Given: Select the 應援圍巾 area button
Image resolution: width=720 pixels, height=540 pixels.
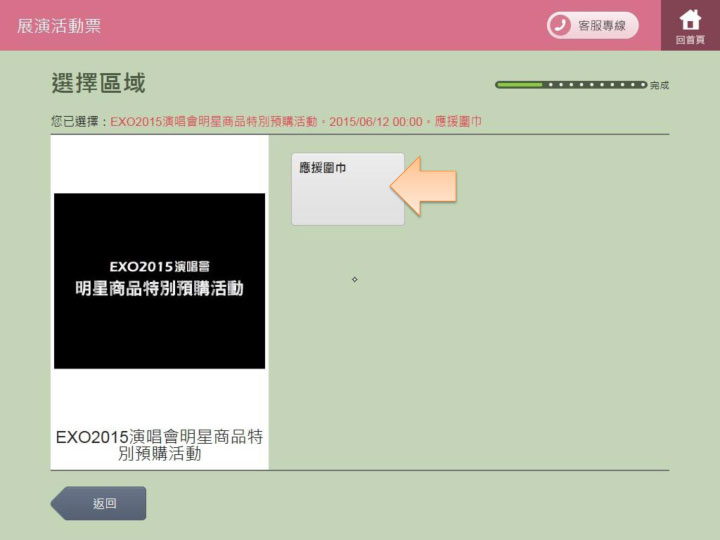Looking at the screenshot, I should (x=348, y=189).
